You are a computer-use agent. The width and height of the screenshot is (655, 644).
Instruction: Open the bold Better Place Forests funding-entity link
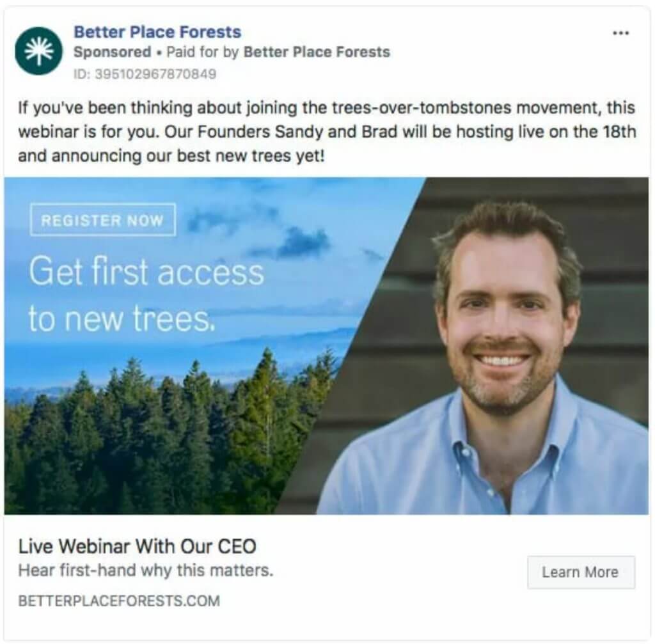[317, 52]
